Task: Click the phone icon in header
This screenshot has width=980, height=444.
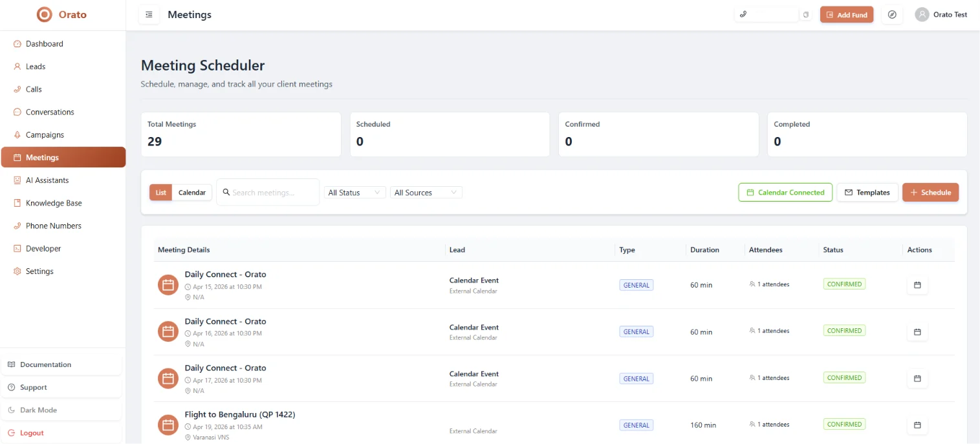Action: click(x=743, y=14)
